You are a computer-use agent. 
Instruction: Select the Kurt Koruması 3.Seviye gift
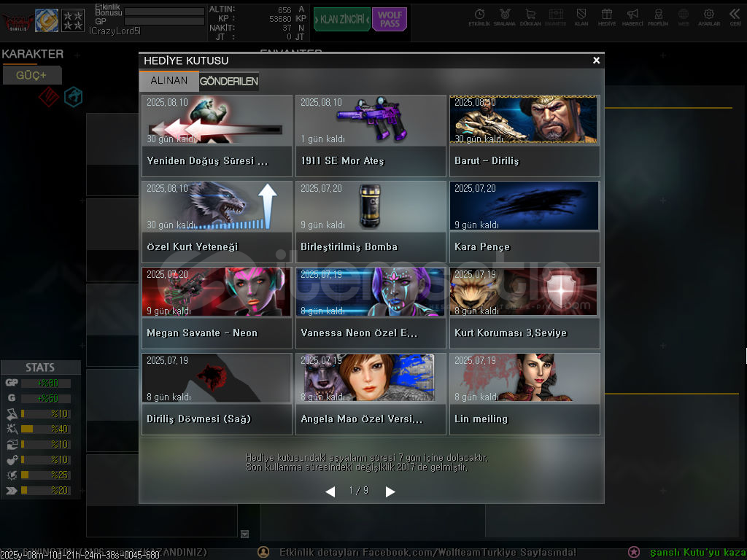[525, 308]
